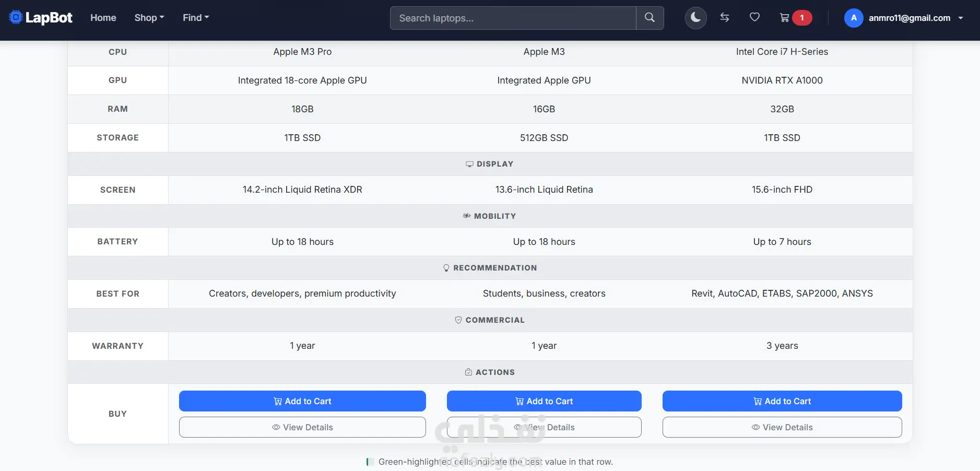Select the '3 years' warranty cell
The image size is (980, 471).
[x=782, y=346]
